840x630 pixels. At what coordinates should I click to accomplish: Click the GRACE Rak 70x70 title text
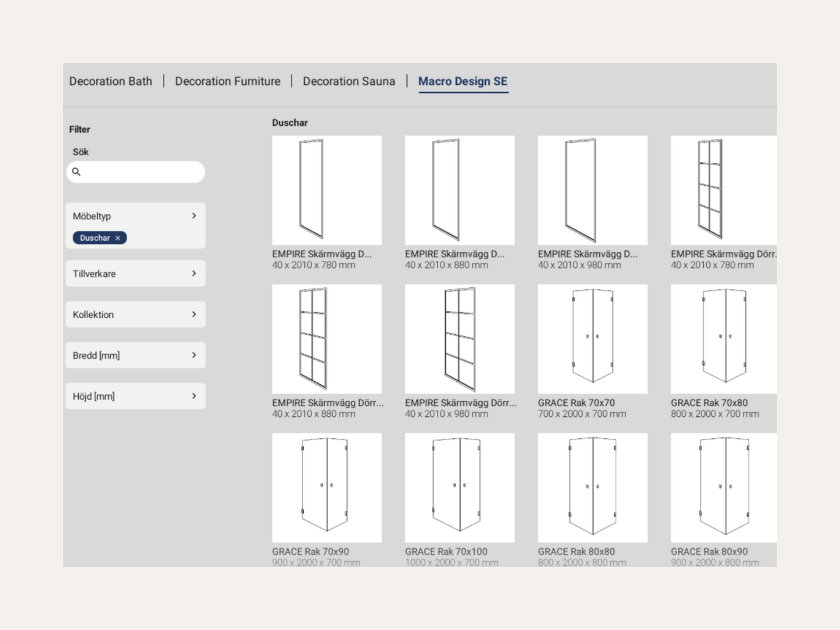click(576, 403)
